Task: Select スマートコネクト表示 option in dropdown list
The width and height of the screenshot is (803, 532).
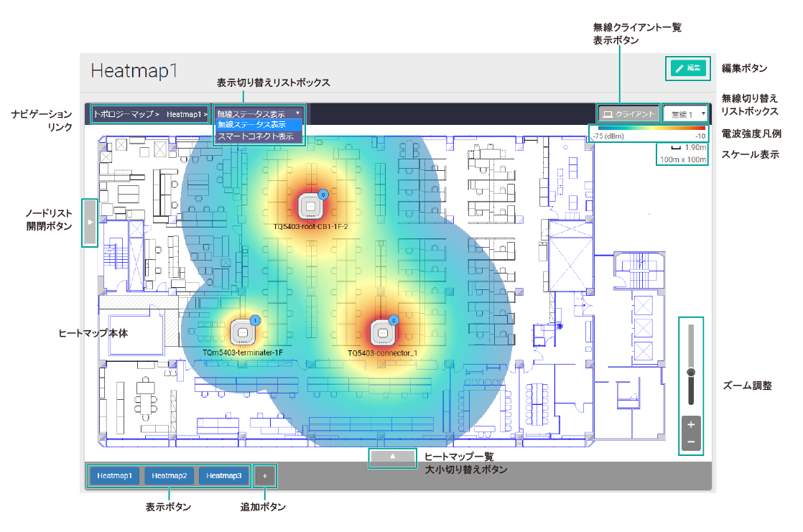Action: point(259,136)
